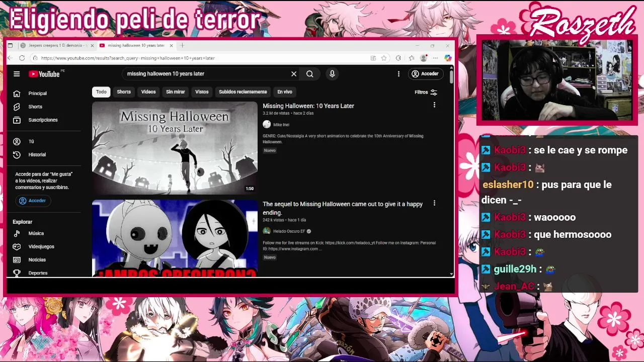
Task: Select the Subidos recientemente filter chip
Action: point(243,92)
